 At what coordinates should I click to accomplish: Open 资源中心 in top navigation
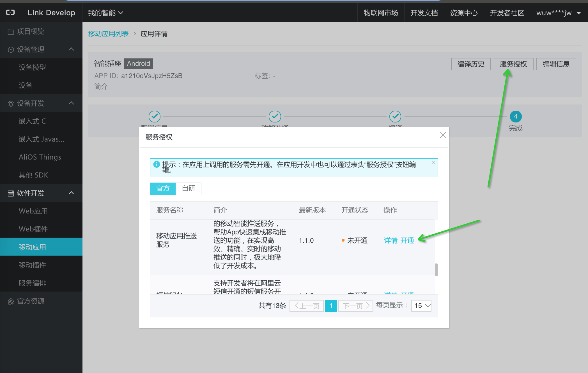tap(464, 13)
